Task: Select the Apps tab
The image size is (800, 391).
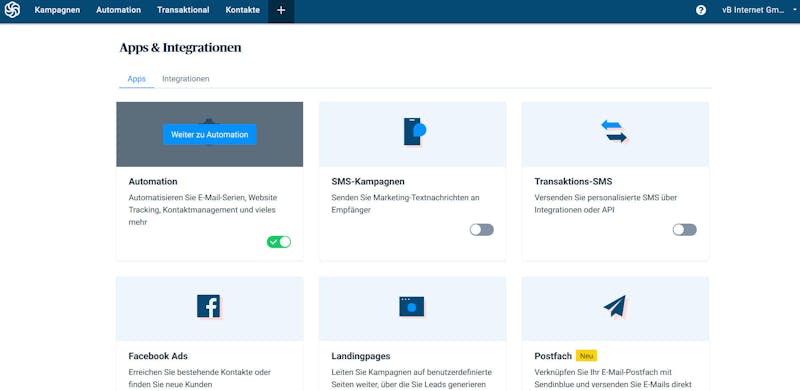Action: pos(137,79)
